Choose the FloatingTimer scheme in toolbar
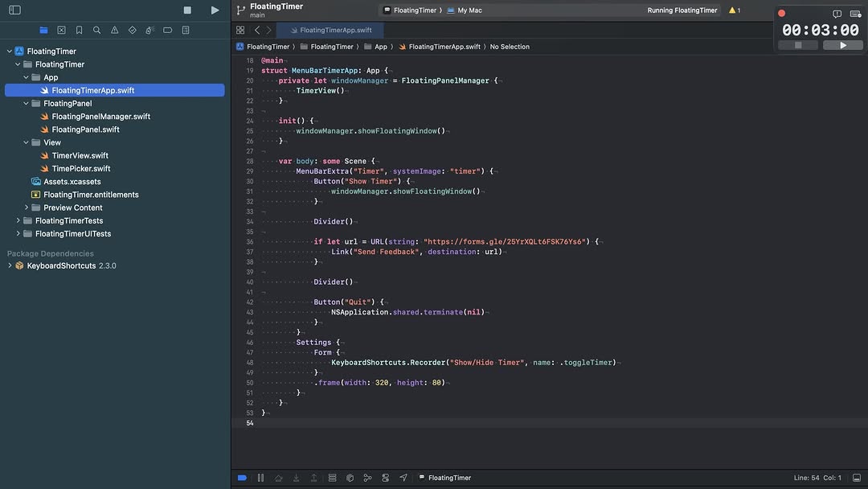Viewport: 868px width, 489px height. click(410, 10)
